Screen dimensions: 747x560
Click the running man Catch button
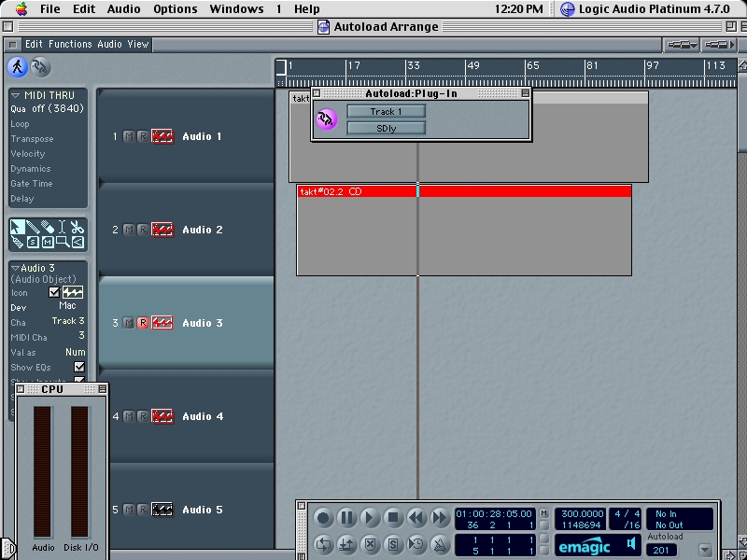(x=17, y=66)
